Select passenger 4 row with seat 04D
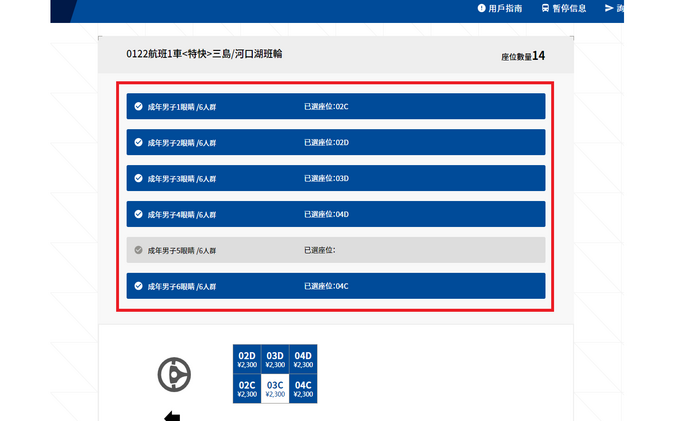The image size is (674, 421). pos(335,214)
